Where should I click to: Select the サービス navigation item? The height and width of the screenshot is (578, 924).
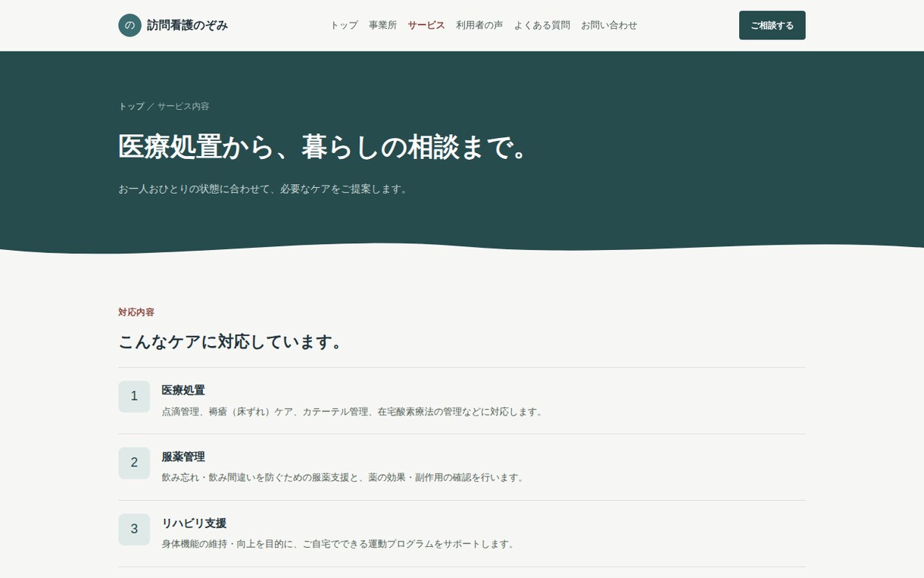pyautogui.click(x=426, y=25)
